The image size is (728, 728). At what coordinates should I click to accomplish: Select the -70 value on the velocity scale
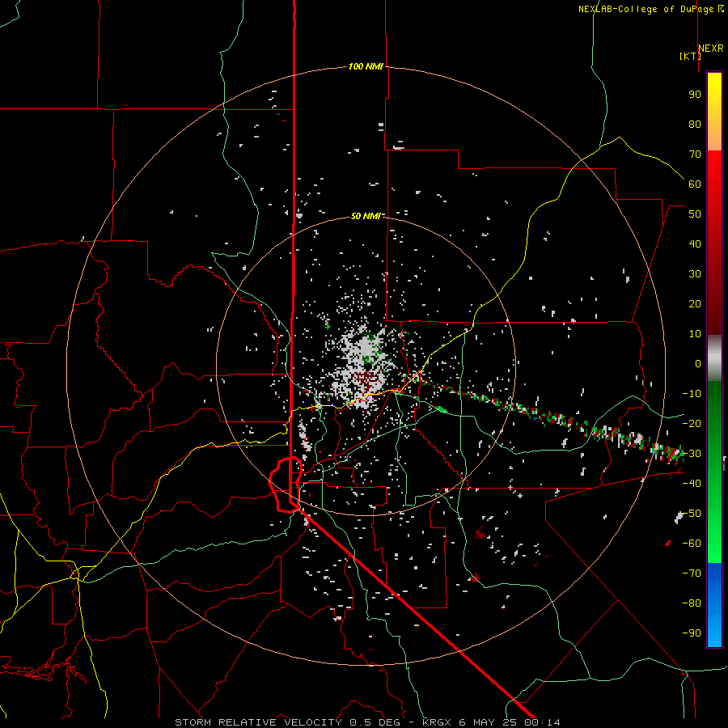tap(692, 574)
